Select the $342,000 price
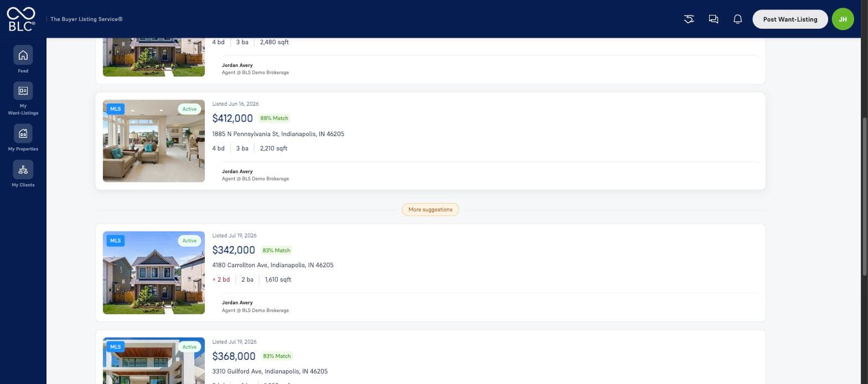The height and width of the screenshot is (384, 868). coord(234,250)
